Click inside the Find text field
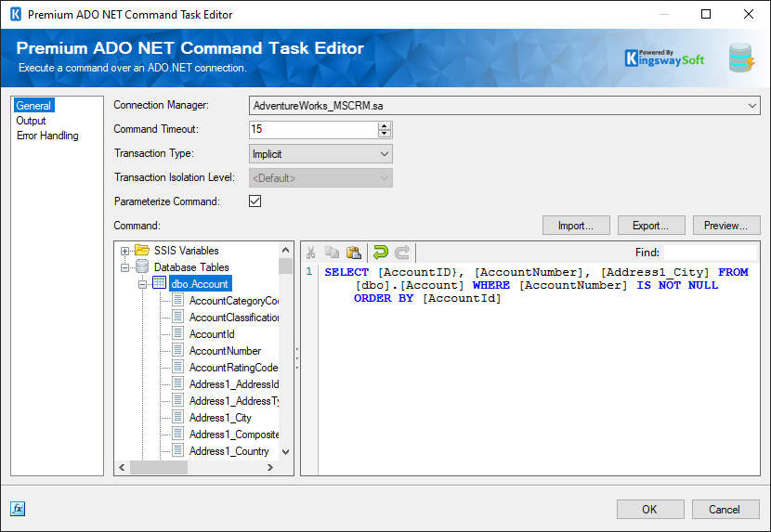This screenshot has width=771, height=532. point(710,252)
